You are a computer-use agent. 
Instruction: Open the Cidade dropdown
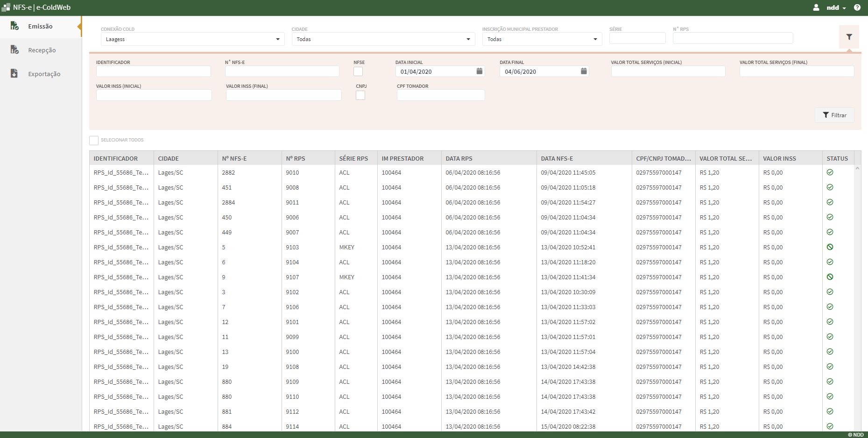(383, 39)
